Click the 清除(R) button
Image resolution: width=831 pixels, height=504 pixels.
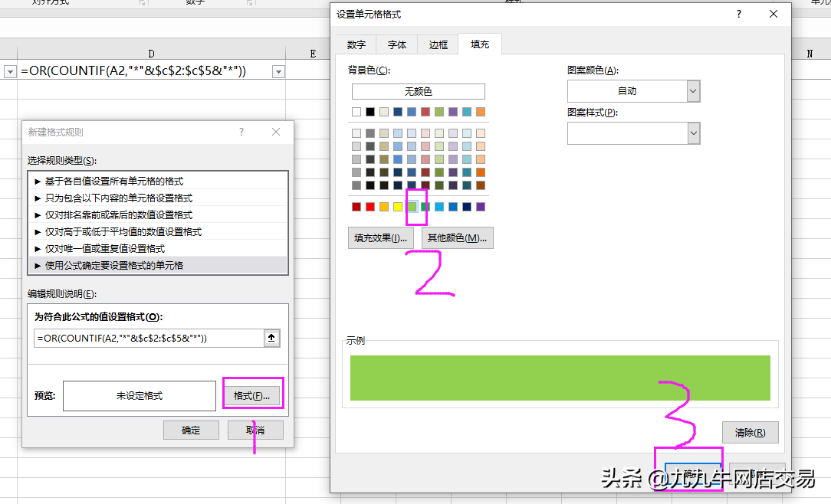point(750,433)
